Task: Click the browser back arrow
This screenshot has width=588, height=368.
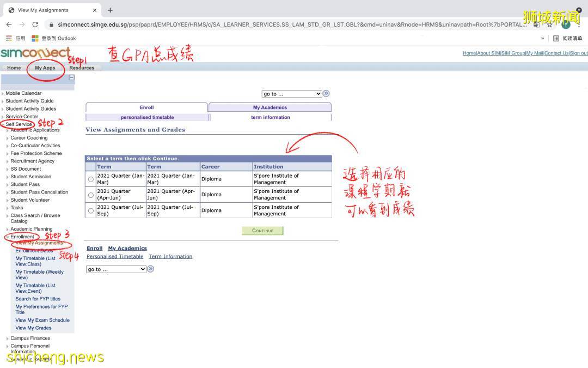Action: click(9, 25)
